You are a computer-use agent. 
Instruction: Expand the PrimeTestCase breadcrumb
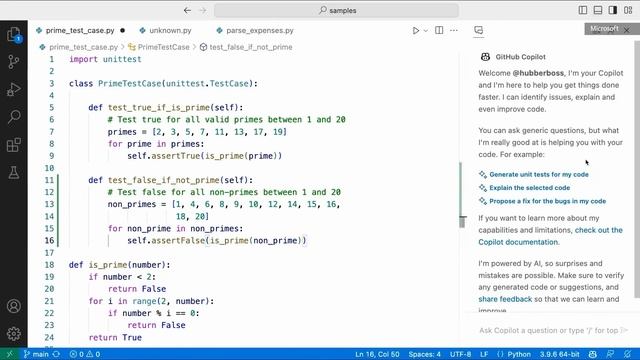163,47
